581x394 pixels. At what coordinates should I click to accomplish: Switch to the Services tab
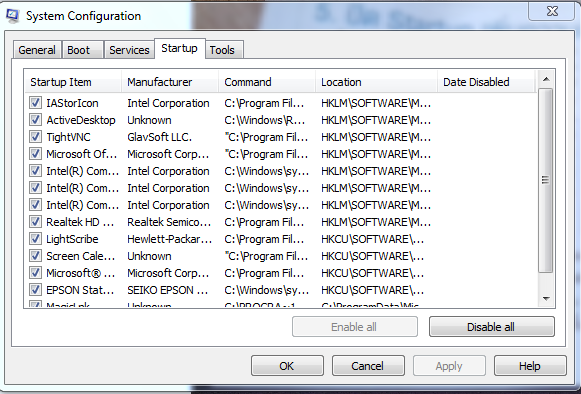click(x=129, y=50)
